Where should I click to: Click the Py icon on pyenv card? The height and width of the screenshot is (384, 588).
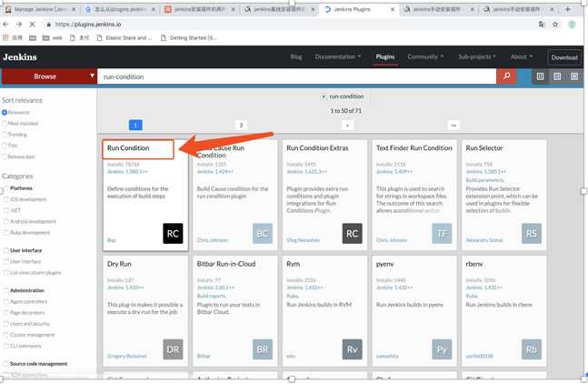click(x=442, y=349)
